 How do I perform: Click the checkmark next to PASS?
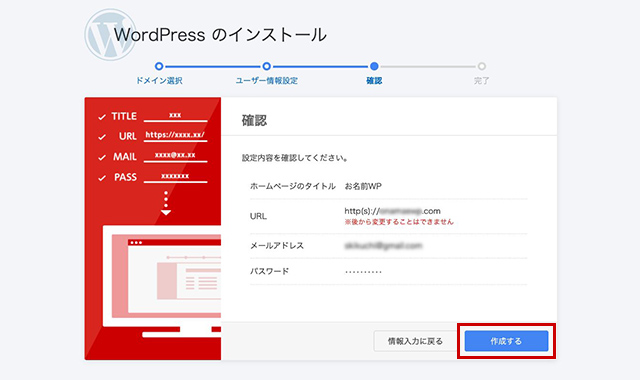(x=102, y=178)
